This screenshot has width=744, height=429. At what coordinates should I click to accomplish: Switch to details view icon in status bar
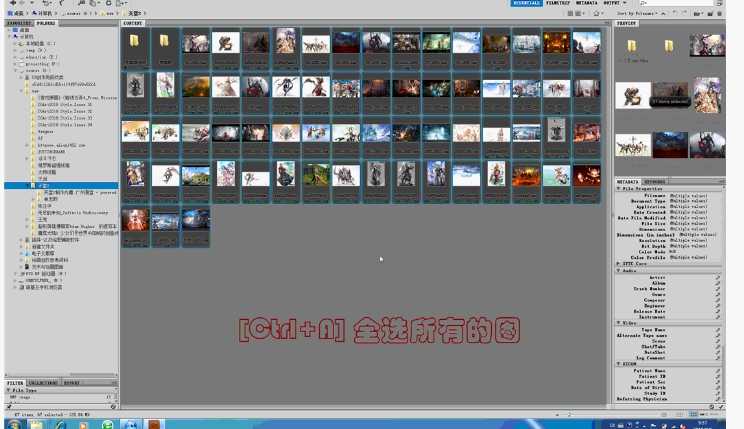tap(703, 414)
